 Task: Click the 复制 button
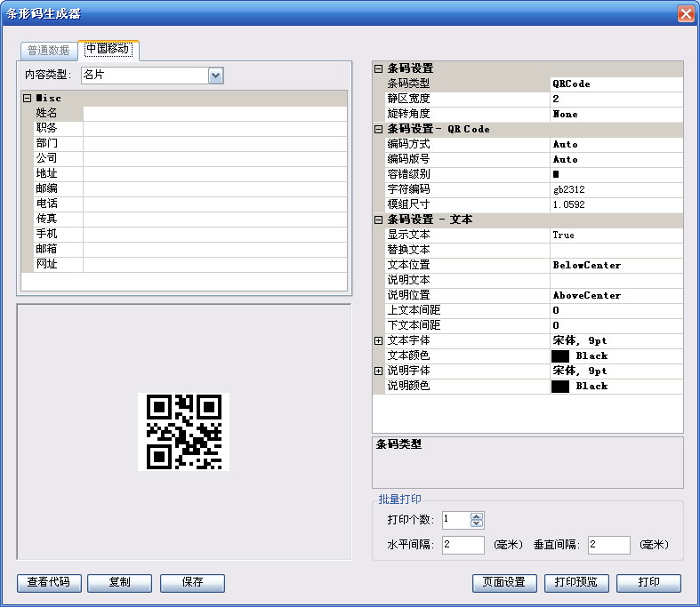coord(119,583)
